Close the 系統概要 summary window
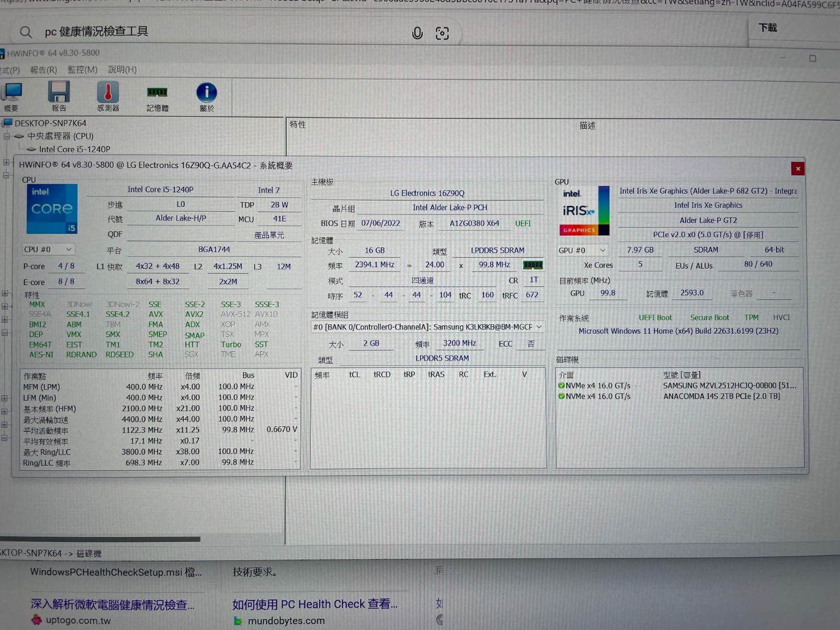This screenshot has height=630, width=840. pos(797,169)
